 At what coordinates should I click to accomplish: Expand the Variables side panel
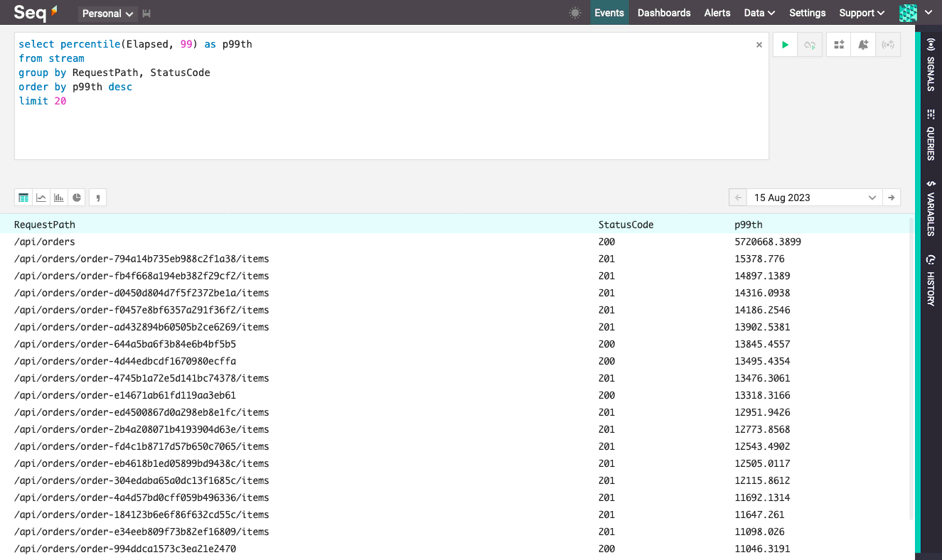coord(931,208)
